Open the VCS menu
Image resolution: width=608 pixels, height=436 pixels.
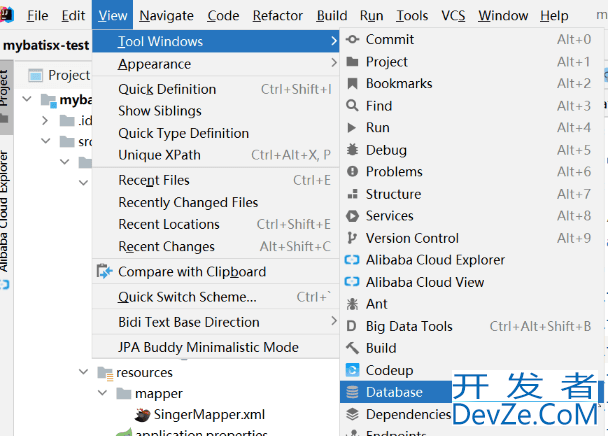coord(453,16)
